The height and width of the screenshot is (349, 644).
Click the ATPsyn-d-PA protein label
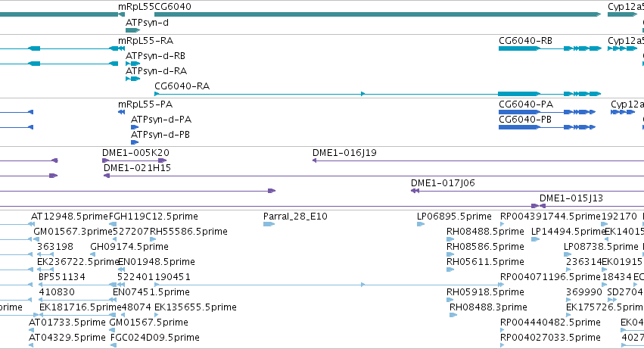[161, 120]
